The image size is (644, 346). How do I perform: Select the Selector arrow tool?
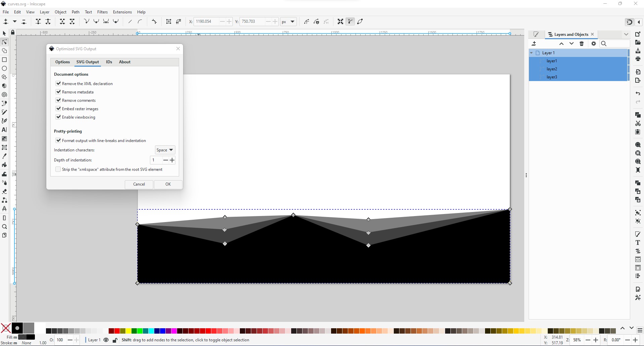click(x=4, y=33)
